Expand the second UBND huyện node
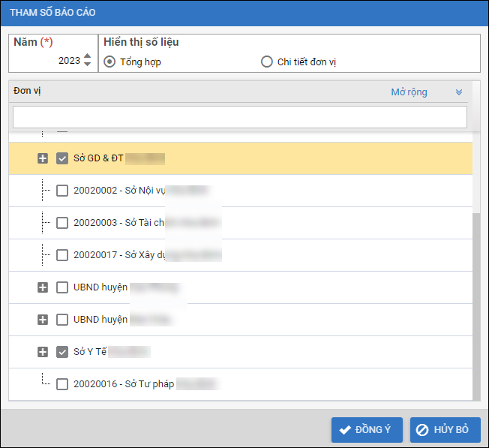The width and height of the screenshot is (489, 448). coord(43,320)
